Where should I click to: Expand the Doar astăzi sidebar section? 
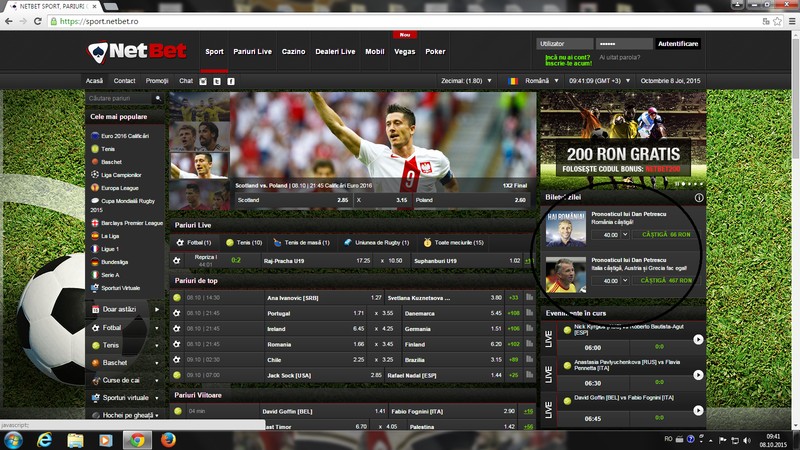(125, 309)
